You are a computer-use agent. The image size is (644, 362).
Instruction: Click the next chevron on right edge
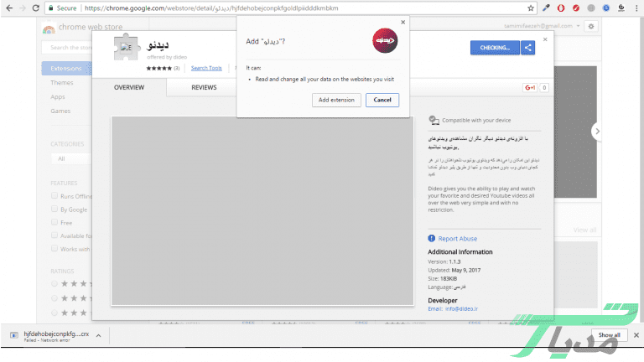click(x=596, y=131)
